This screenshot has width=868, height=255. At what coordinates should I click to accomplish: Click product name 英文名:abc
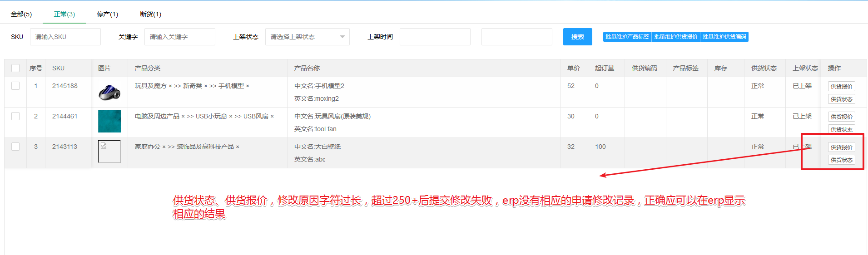pyautogui.click(x=310, y=159)
